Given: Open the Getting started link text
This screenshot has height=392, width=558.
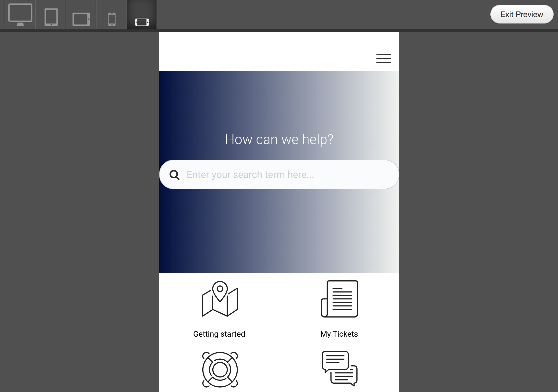Looking at the screenshot, I should 219,334.
